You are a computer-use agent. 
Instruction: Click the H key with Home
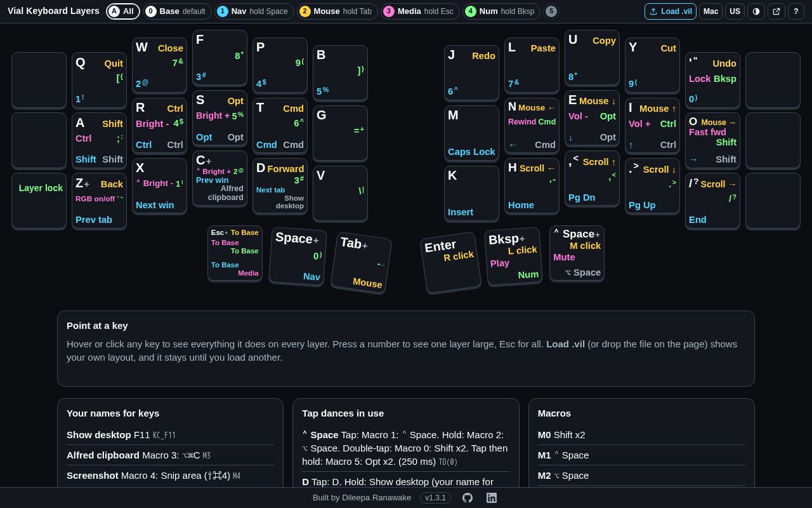pyautogui.click(x=532, y=186)
